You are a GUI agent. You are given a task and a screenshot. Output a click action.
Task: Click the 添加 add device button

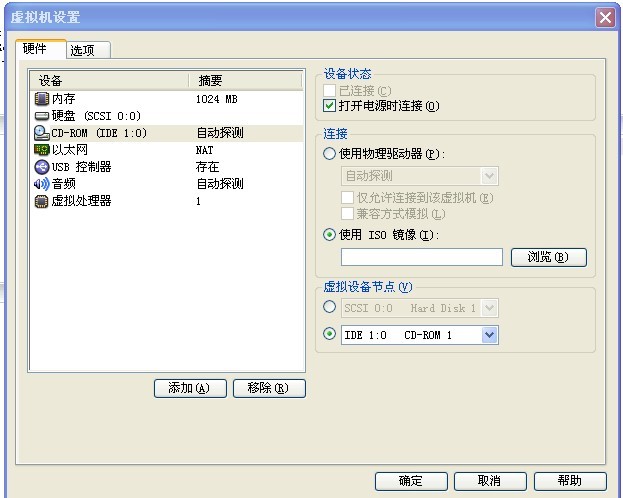(190, 388)
